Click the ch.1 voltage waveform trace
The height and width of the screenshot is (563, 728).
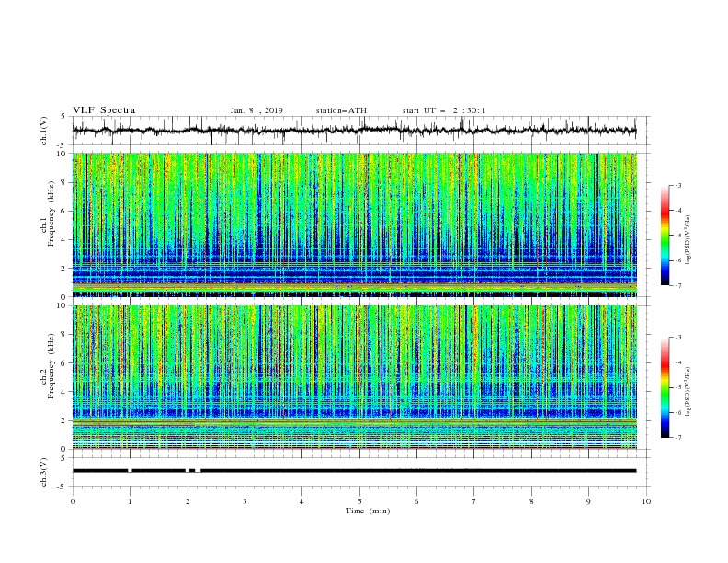[354, 131]
